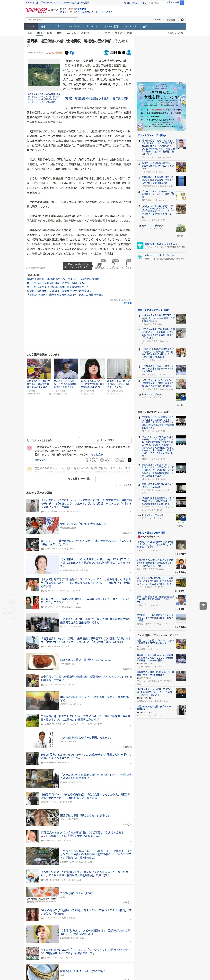Click the ログイン link
This screenshot has height=980, width=210.
[64, 12]
